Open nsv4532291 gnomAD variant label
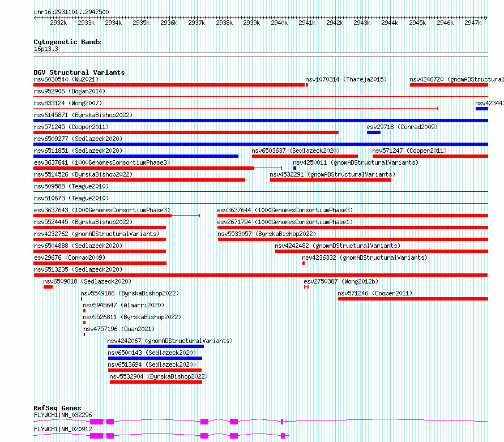The image size is (504, 442). tap(332, 174)
